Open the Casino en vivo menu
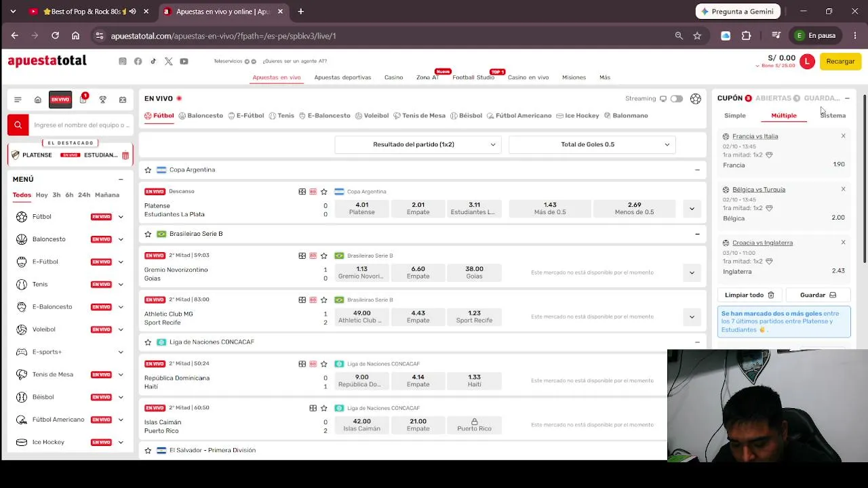 (528, 77)
